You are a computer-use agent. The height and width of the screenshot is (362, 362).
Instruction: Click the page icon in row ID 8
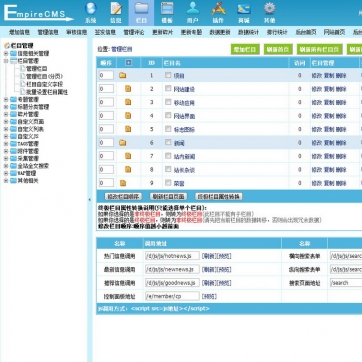tap(128, 170)
